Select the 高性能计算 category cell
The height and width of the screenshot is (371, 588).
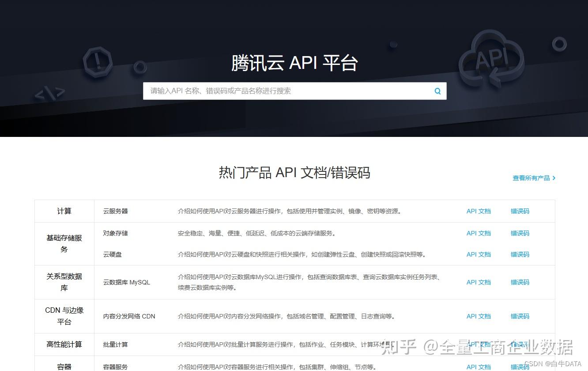point(64,344)
